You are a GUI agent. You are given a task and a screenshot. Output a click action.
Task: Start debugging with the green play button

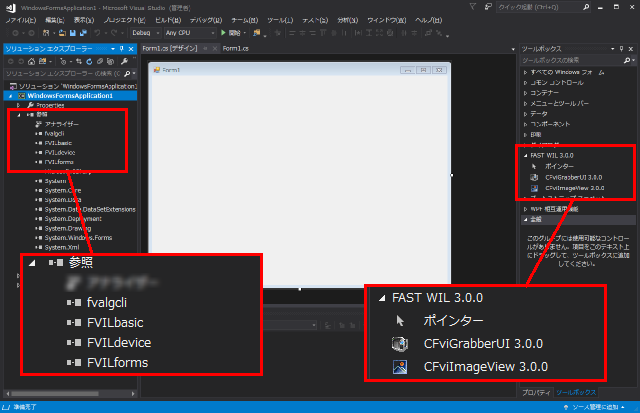pos(223,33)
